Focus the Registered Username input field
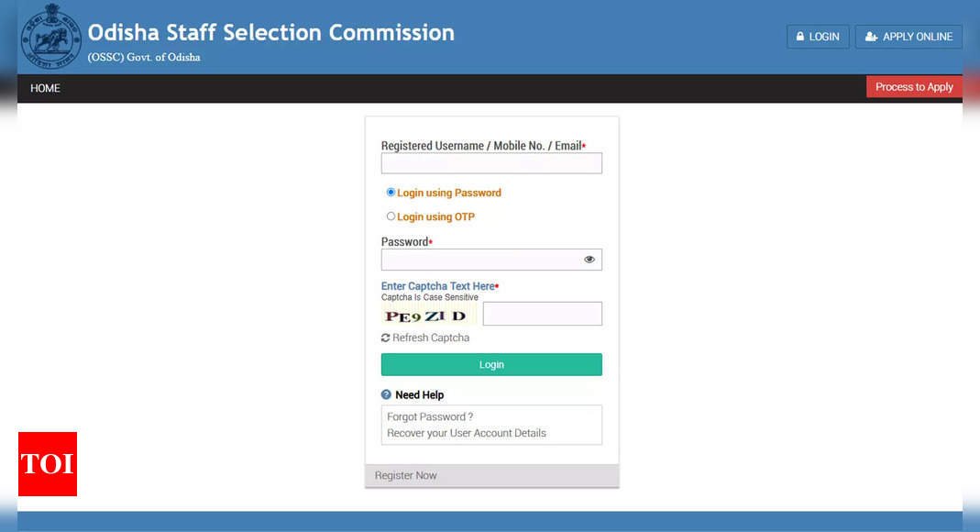Viewport: 980px width, 532px height. [491, 163]
